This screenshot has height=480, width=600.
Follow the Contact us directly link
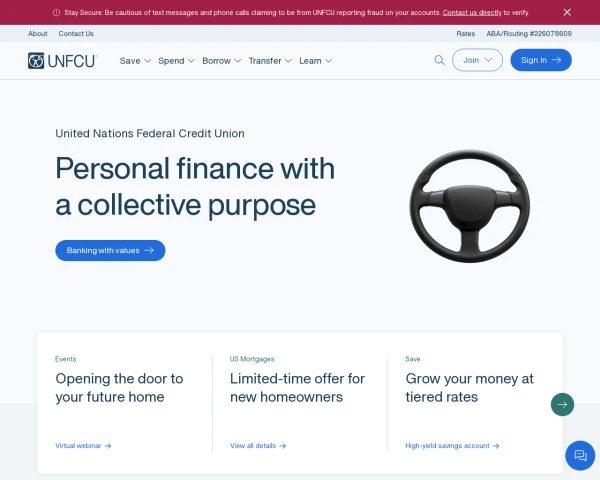472,13
